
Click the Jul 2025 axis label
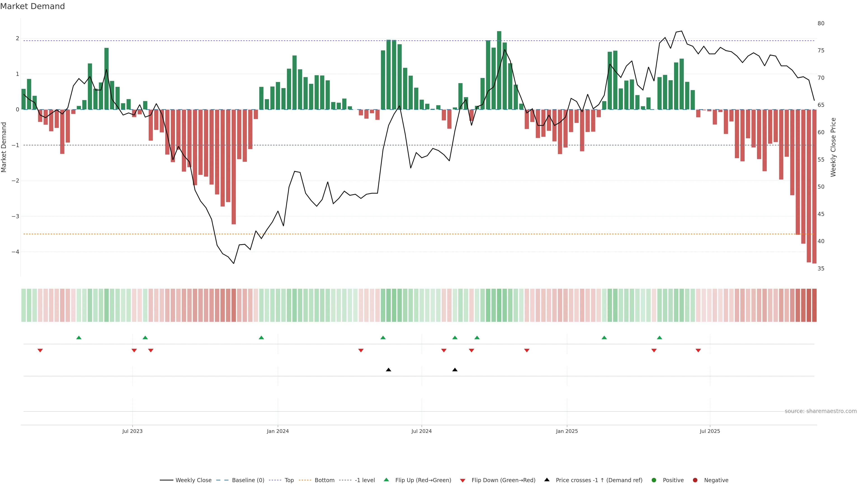(x=710, y=431)
